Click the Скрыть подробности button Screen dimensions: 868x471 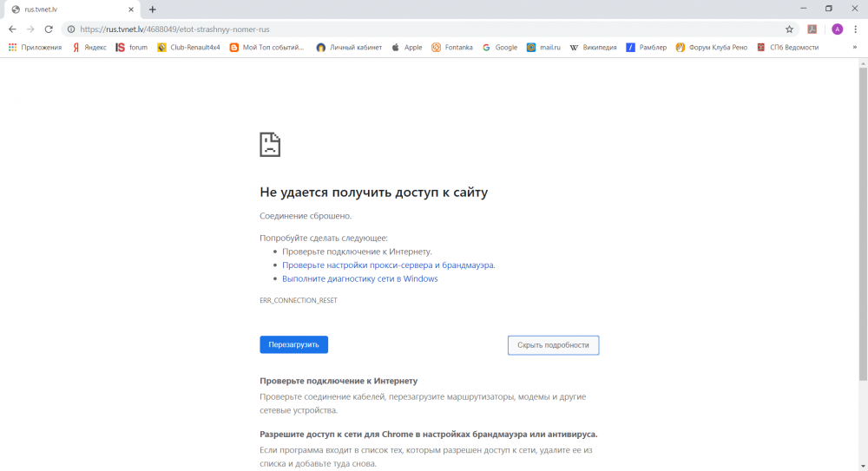pyautogui.click(x=553, y=345)
